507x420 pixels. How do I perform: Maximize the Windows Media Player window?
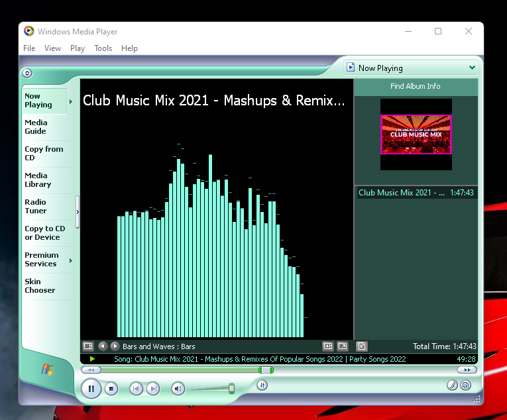pyautogui.click(x=438, y=31)
